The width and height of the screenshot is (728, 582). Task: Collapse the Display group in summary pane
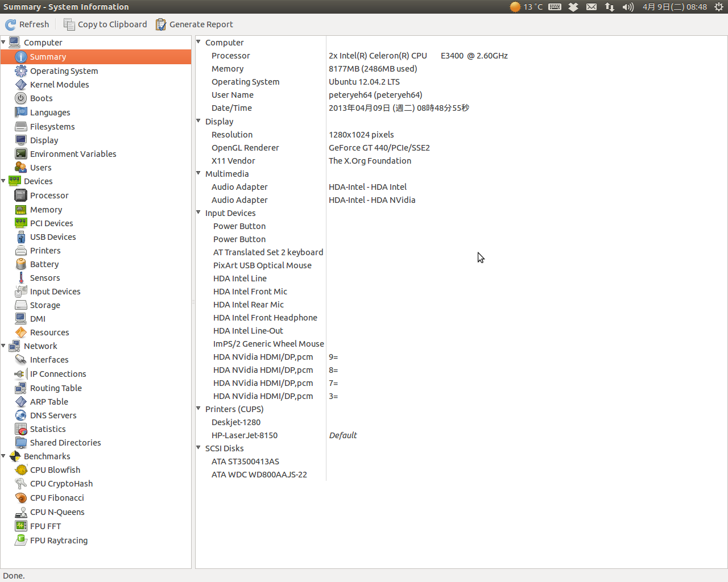[x=198, y=121]
